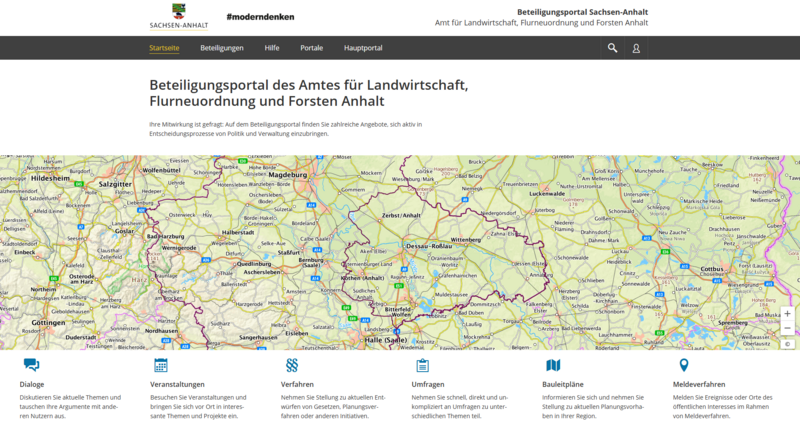Click Wittenberg label on the map
Image resolution: width=800 pixels, height=433 pixels.
click(x=465, y=240)
